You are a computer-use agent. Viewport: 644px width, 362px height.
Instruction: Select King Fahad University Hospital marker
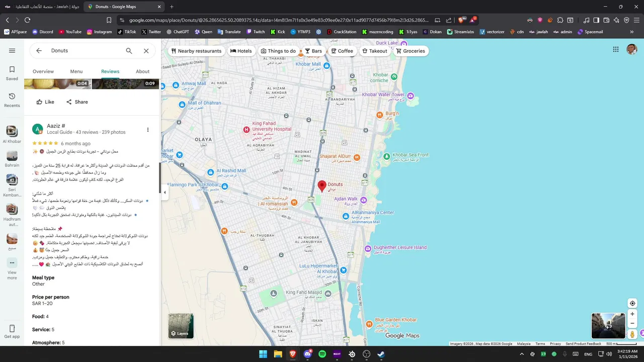pyautogui.click(x=247, y=130)
